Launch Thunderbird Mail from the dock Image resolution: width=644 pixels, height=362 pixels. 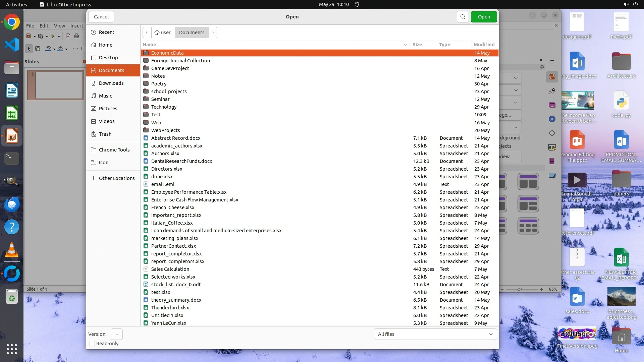12,204
